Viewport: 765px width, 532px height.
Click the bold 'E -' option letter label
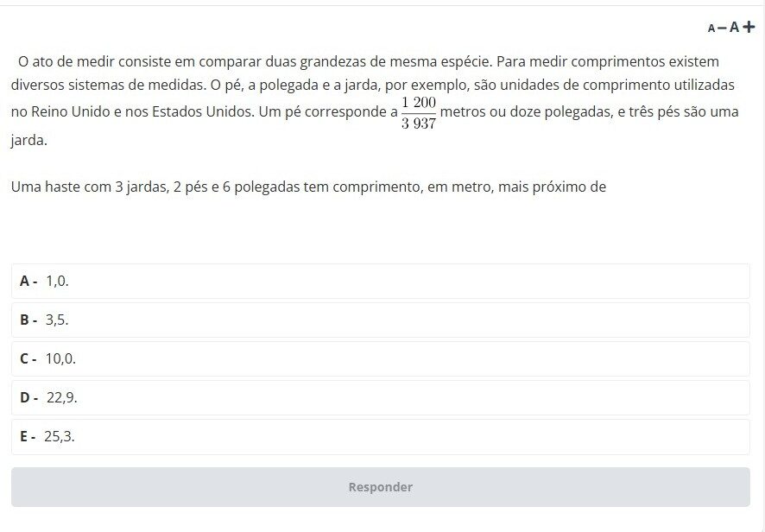tap(28, 436)
